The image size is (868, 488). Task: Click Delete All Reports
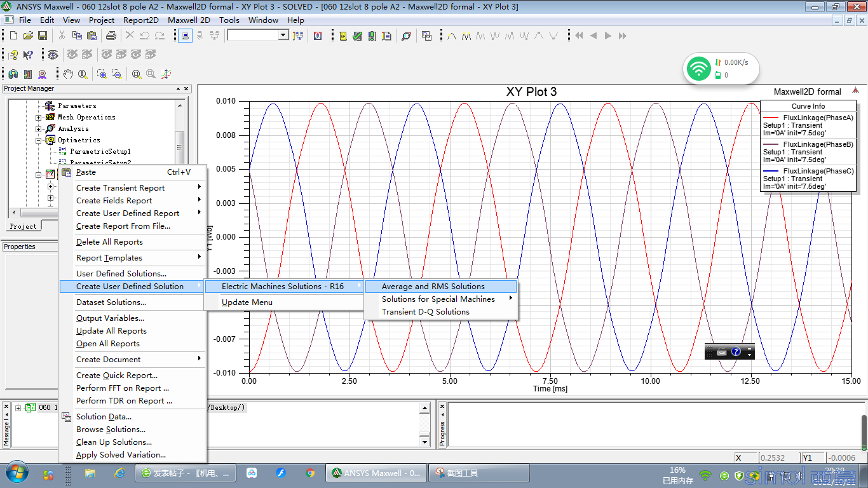[x=132, y=242]
